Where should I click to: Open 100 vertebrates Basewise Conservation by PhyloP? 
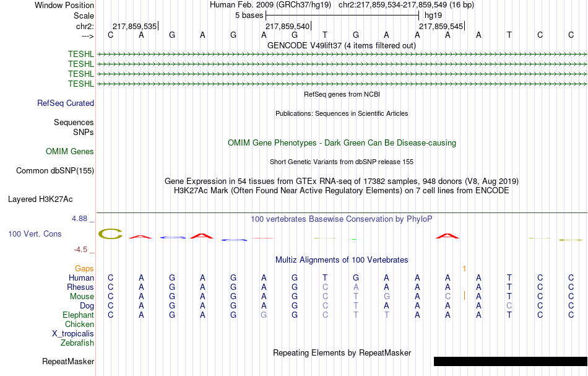[342, 219]
